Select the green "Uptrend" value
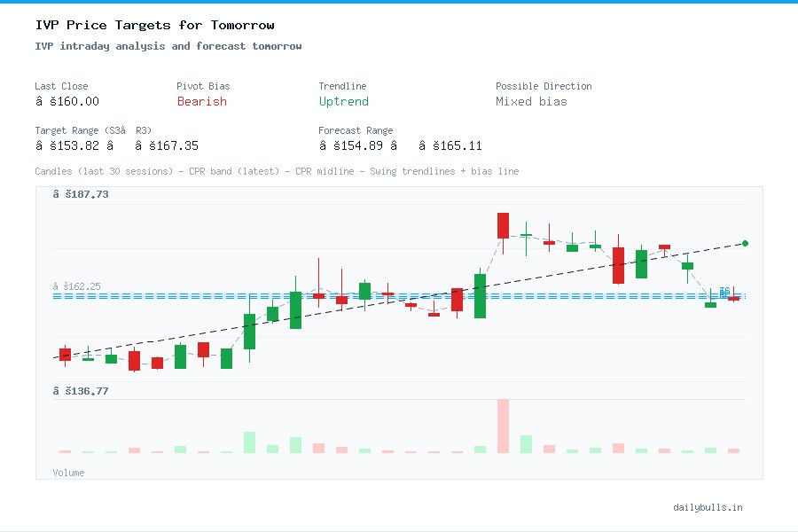The height and width of the screenshot is (532, 798). click(343, 101)
